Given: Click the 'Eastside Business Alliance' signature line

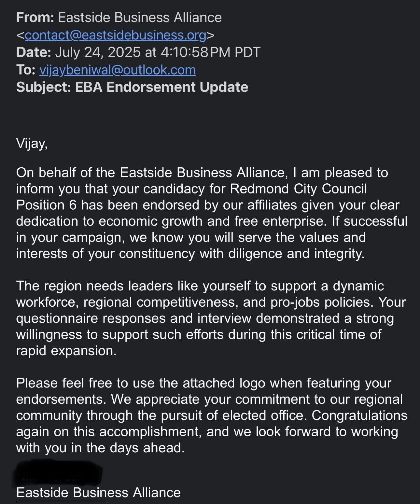Looking at the screenshot, I should pos(98,493).
